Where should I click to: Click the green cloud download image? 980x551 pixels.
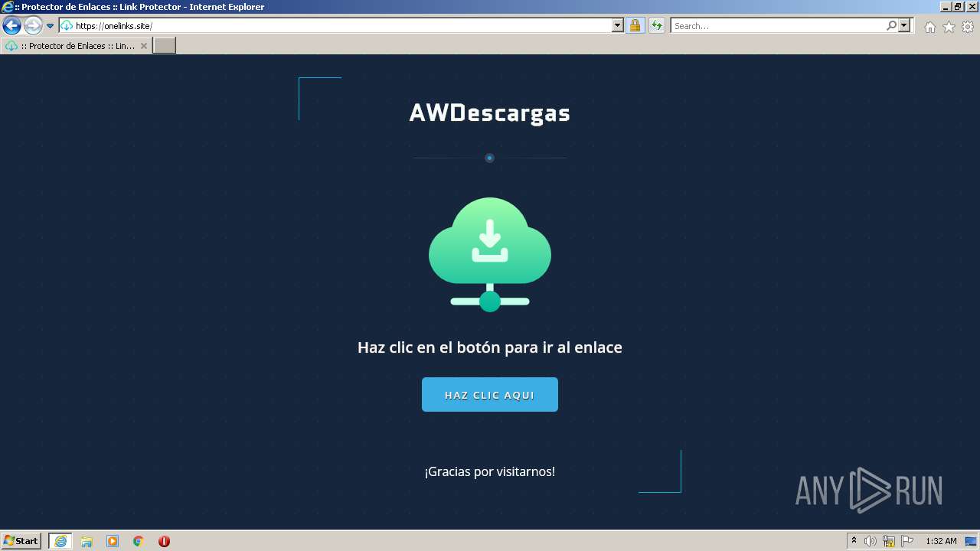pyautogui.click(x=490, y=254)
